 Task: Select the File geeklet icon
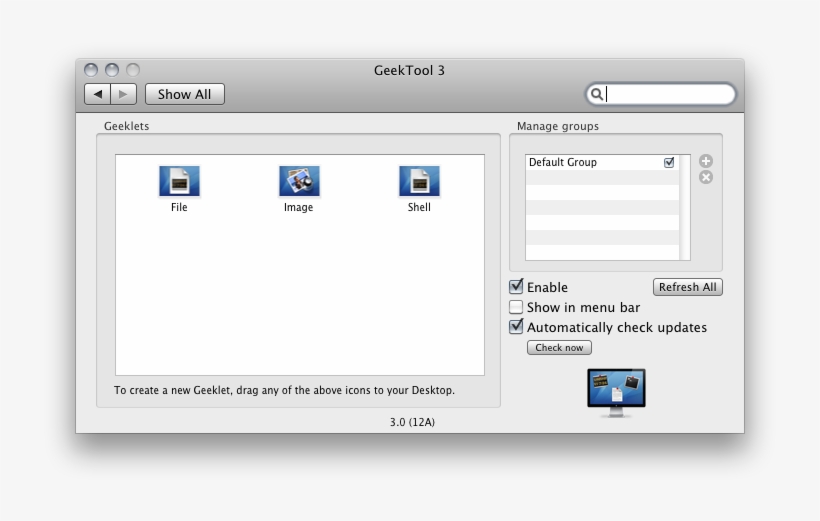point(179,182)
